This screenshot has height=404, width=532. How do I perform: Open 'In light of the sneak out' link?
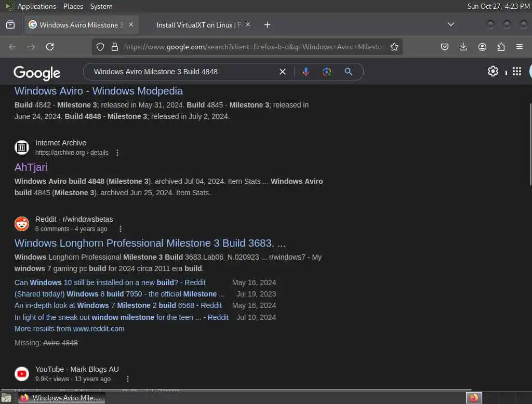(x=122, y=317)
